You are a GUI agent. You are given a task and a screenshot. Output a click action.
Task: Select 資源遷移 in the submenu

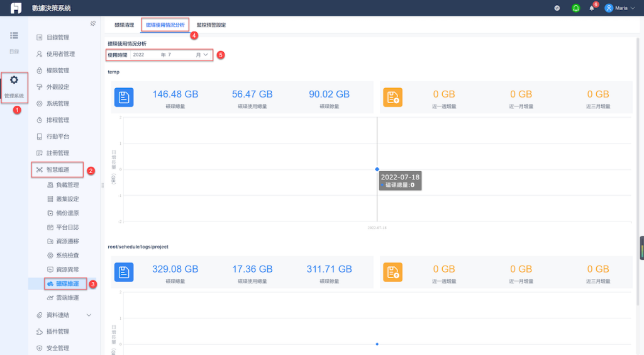click(67, 241)
